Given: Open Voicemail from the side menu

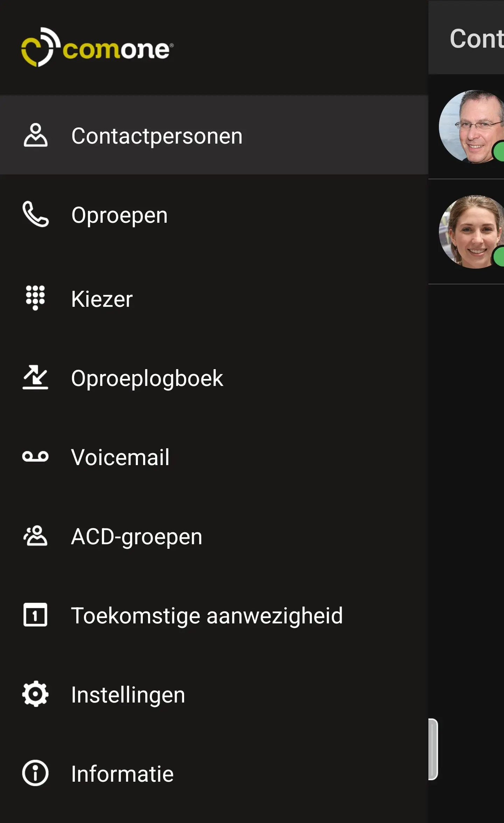Looking at the screenshot, I should 120,457.
